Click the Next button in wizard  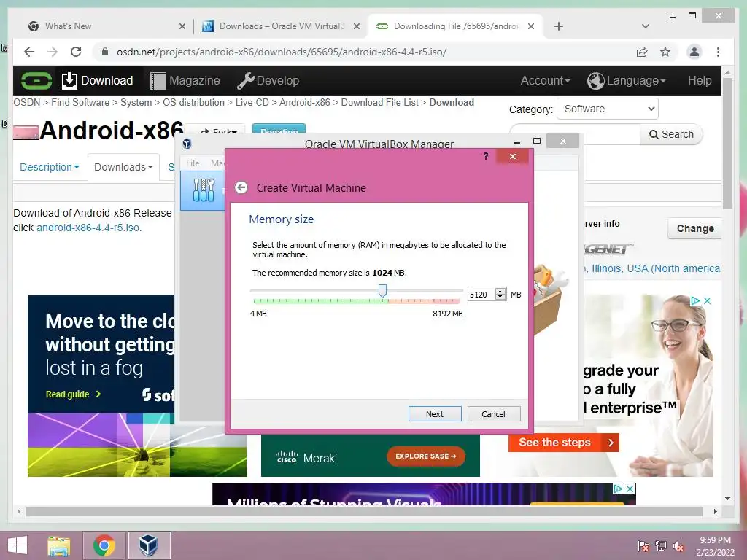point(435,414)
